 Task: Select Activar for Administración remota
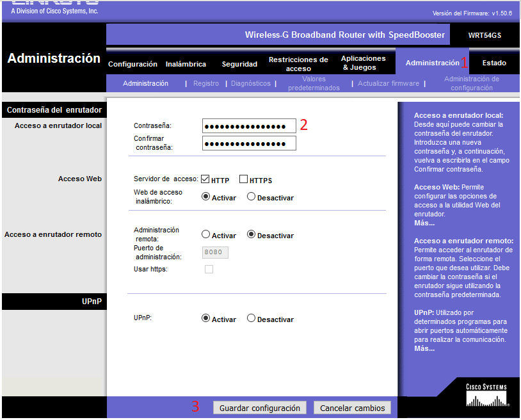pyautogui.click(x=205, y=234)
